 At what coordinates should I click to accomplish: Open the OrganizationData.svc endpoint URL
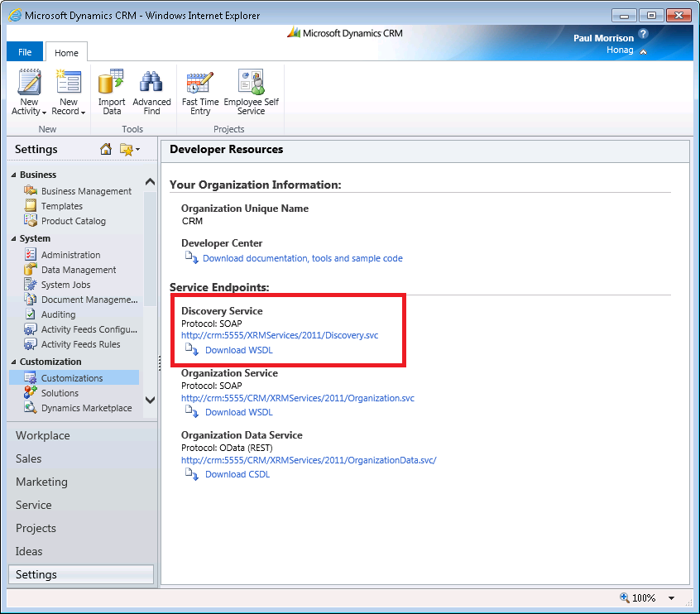tap(309, 460)
